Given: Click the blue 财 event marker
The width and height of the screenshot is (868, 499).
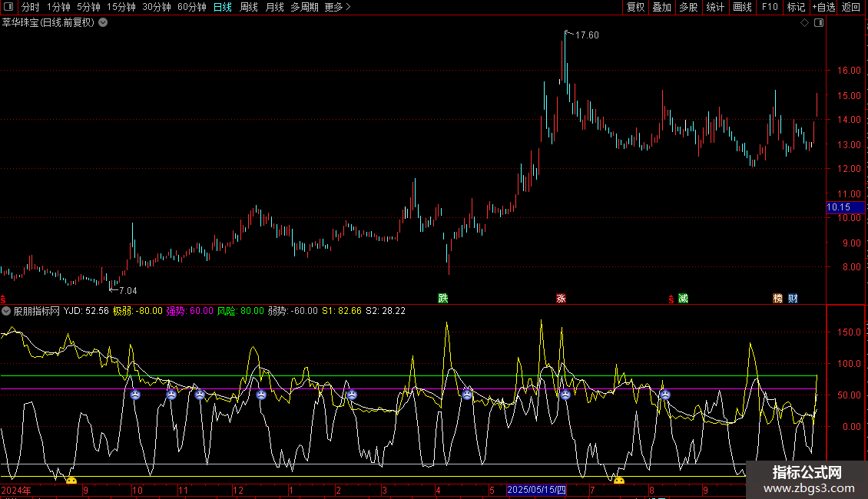Looking at the screenshot, I should (793, 298).
